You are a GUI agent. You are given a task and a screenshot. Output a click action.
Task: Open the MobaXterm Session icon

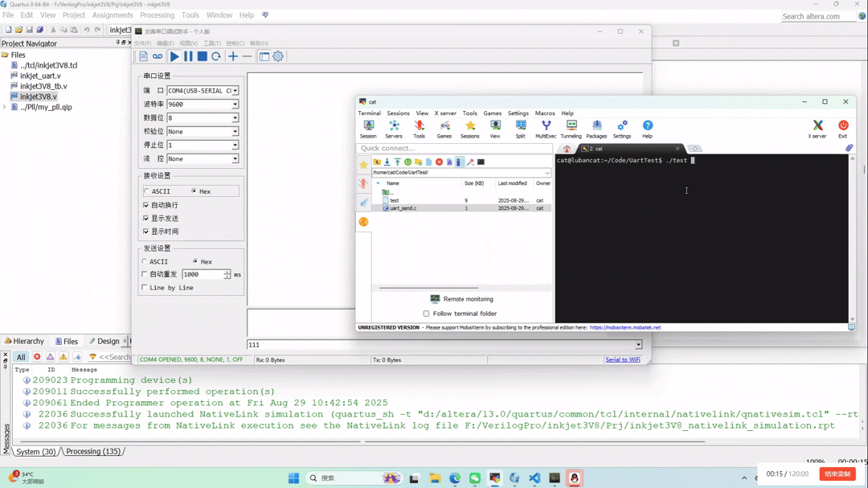(368, 129)
